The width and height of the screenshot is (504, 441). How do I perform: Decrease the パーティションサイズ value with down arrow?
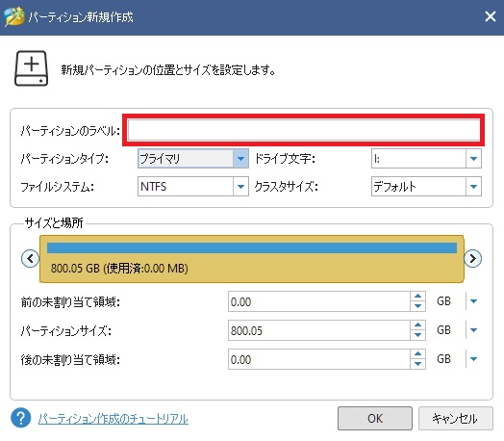pyautogui.click(x=417, y=335)
